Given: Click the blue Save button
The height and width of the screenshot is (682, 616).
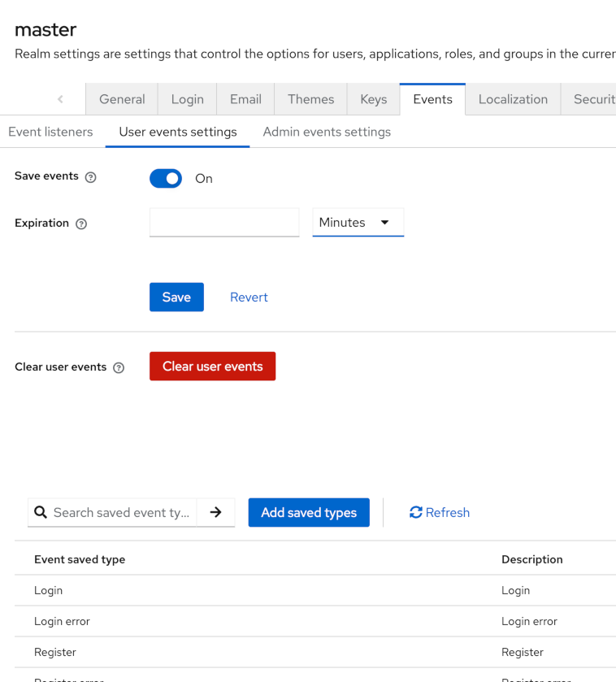Looking at the screenshot, I should (x=176, y=297).
